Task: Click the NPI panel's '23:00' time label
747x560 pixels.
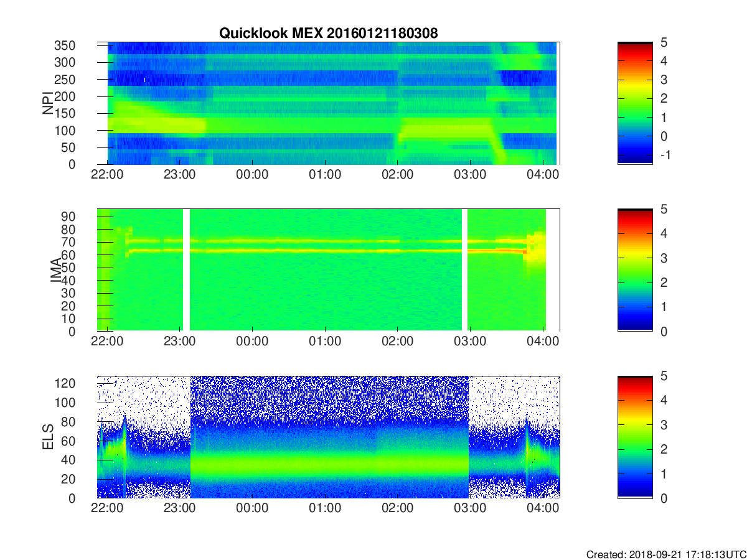Action: pos(180,175)
